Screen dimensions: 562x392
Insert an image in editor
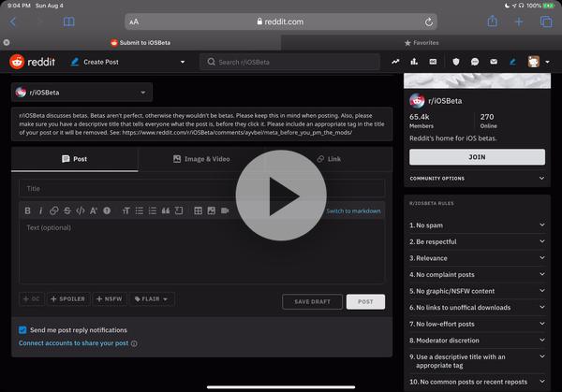212,211
